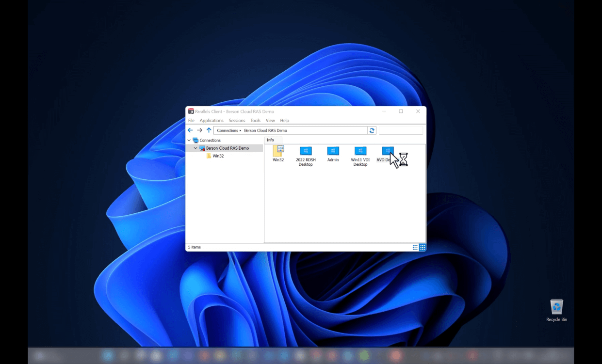Navigate up one level with up arrow
The height and width of the screenshot is (364, 602).
209,130
